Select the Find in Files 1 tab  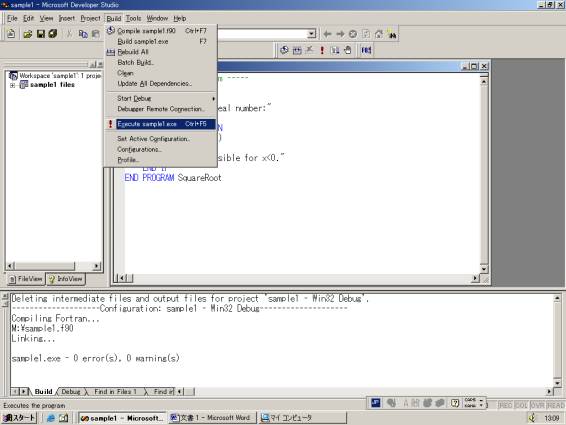115,391
